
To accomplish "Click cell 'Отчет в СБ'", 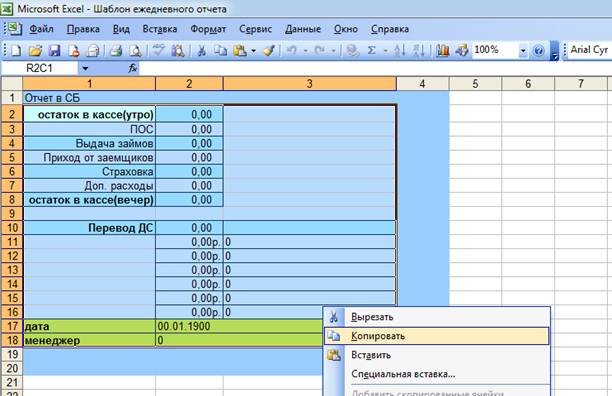I will point(89,98).
